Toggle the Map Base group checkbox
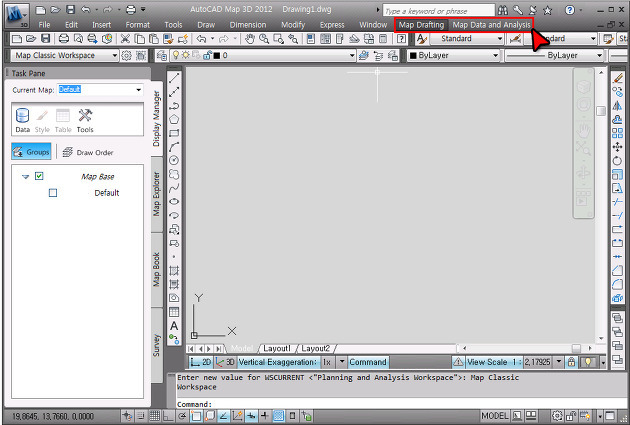Image resolution: width=630 pixels, height=425 pixels. 39,176
